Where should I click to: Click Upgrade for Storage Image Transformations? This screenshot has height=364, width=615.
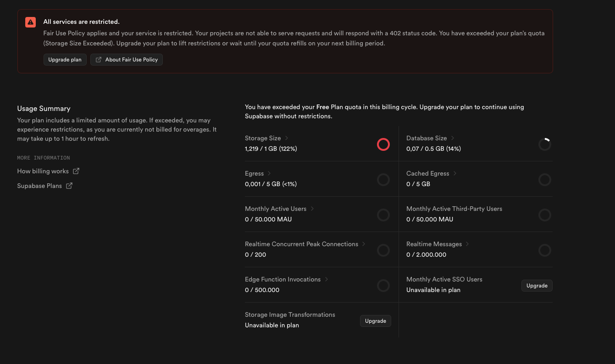coord(375,321)
